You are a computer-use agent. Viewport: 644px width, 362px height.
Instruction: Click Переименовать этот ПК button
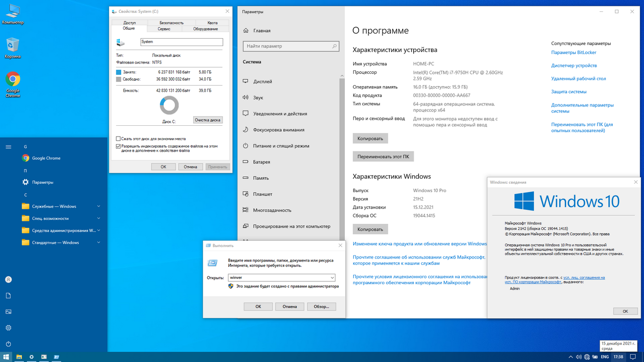(383, 156)
